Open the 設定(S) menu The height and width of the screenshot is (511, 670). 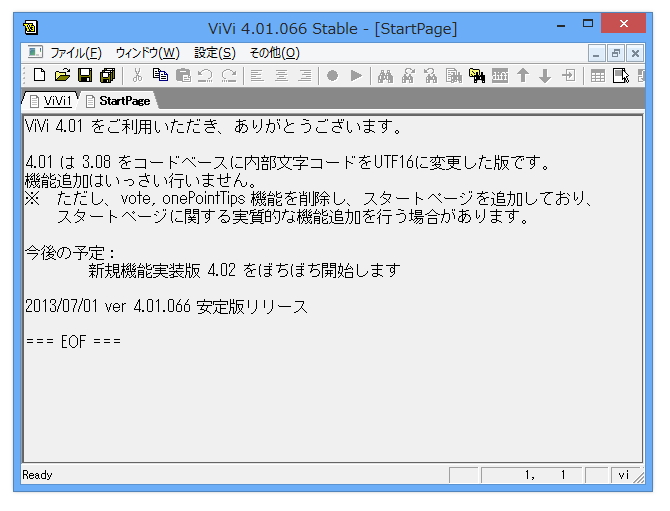pos(215,53)
